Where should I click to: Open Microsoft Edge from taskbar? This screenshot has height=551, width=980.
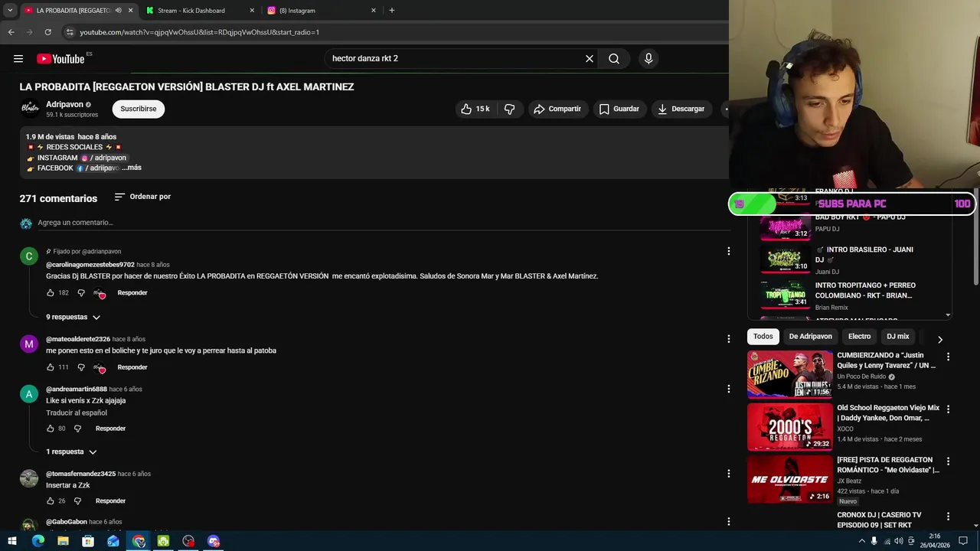point(38,541)
